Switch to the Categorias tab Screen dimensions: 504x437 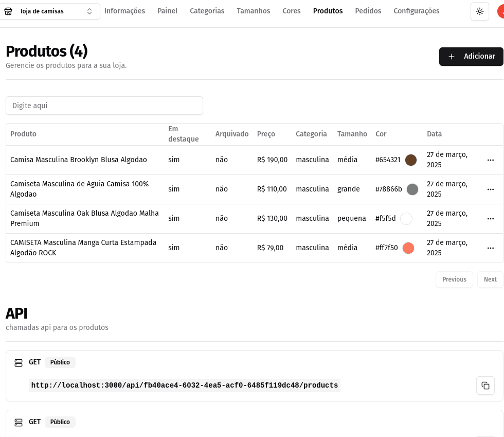[x=207, y=11]
